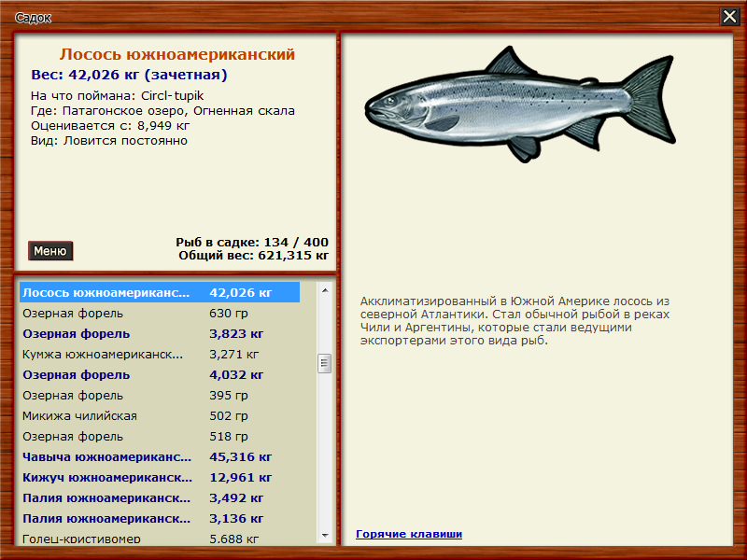The height and width of the screenshot is (560, 747).
Task: Click the Садок window title
Action: pos(33,18)
